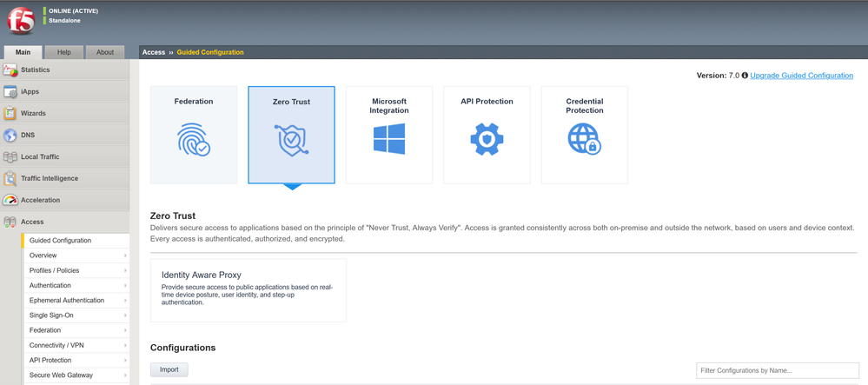Click the Import button
Screen dimensions: 868x385
tap(169, 369)
